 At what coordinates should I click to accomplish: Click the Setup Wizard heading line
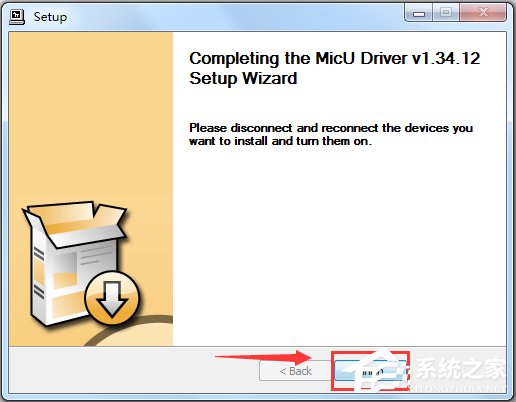tap(243, 79)
